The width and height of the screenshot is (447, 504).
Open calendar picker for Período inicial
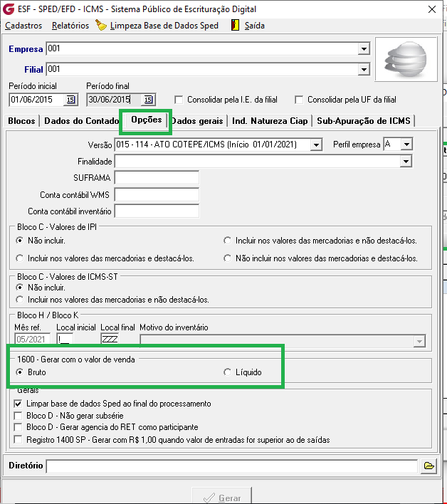70,100
